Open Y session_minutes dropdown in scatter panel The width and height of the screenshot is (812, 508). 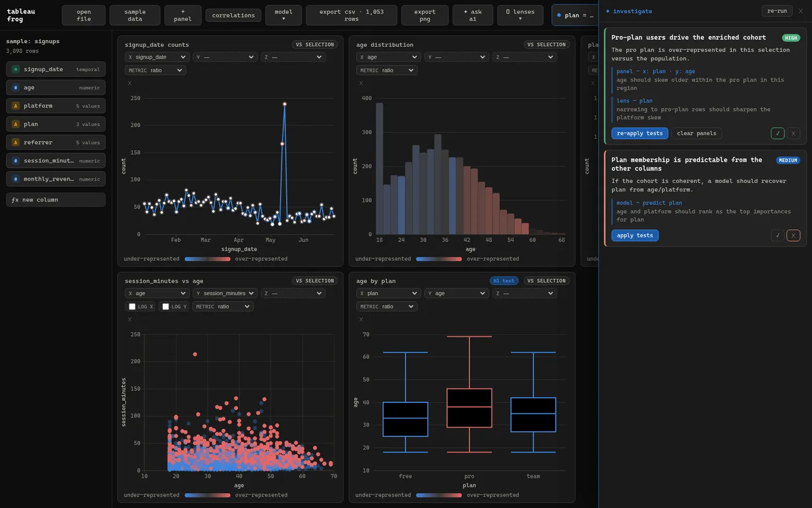(x=225, y=293)
